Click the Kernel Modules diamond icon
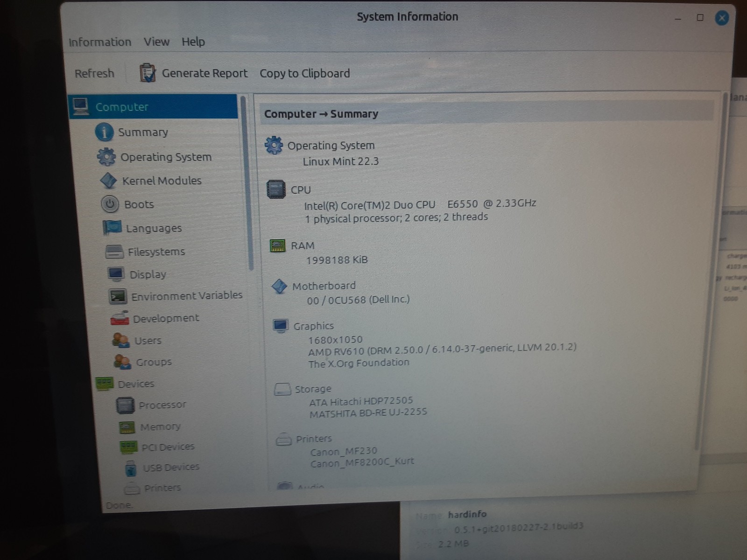This screenshot has width=747, height=560. [108, 181]
